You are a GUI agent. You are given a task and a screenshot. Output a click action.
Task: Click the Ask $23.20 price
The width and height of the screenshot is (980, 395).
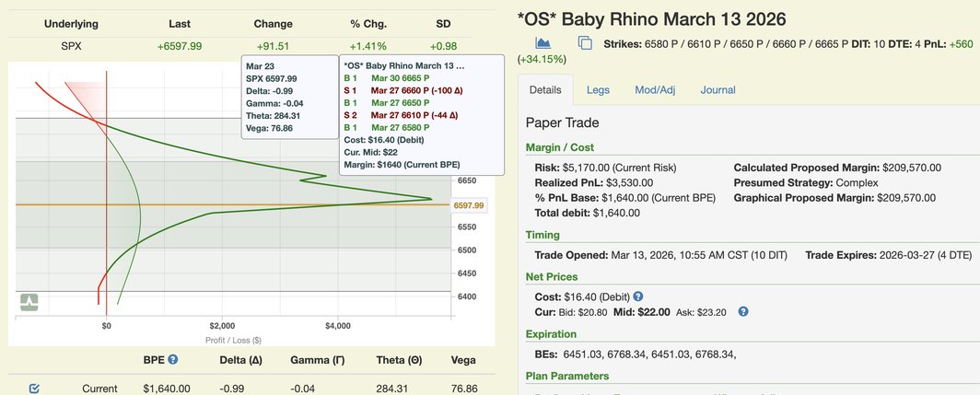click(x=701, y=311)
